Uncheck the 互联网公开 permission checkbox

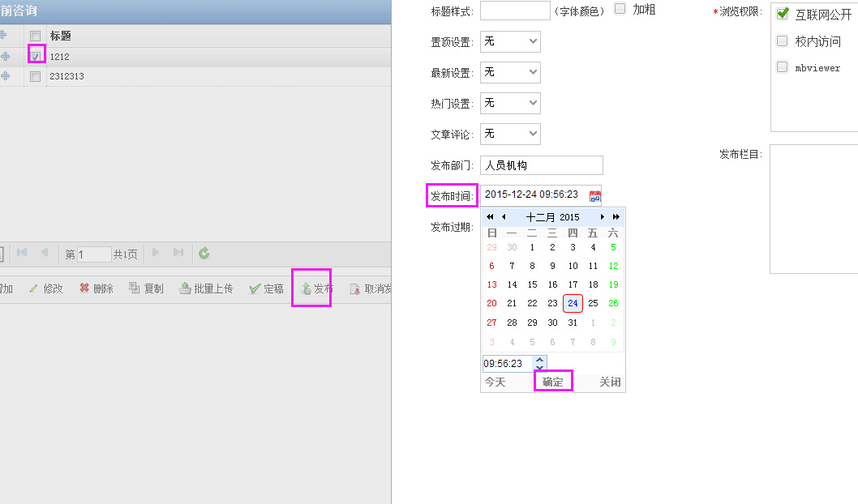pyautogui.click(x=783, y=14)
